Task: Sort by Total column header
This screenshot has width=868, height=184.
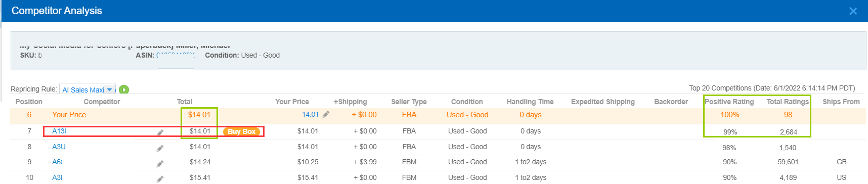Action: 185,102
